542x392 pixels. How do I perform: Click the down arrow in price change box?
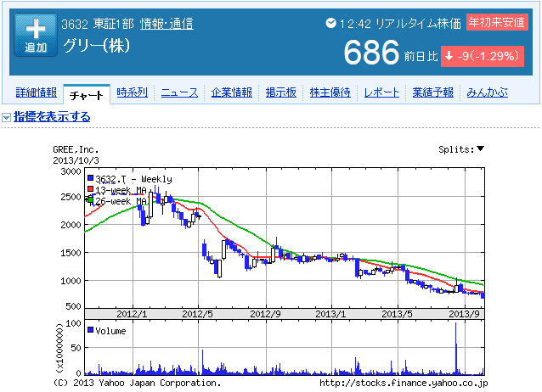pos(449,56)
